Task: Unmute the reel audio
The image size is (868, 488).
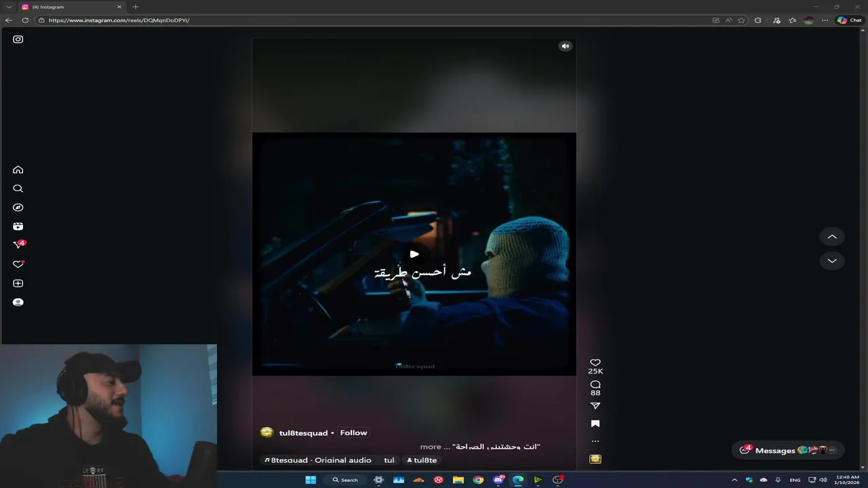Action: (566, 46)
